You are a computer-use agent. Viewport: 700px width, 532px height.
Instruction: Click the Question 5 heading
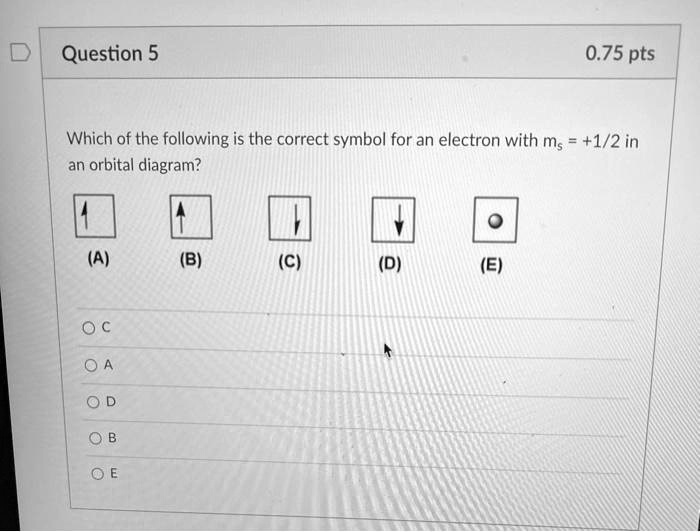click(x=110, y=54)
